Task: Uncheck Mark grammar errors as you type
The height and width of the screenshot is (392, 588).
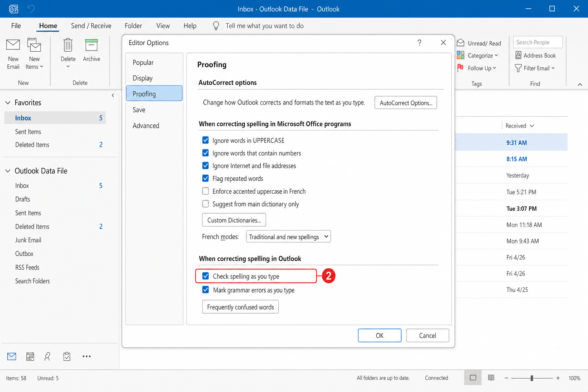Action: click(206, 289)
